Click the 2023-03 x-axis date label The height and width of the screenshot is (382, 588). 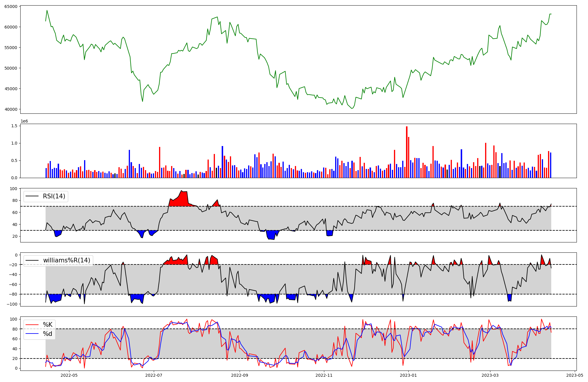(x=490, y=375)
